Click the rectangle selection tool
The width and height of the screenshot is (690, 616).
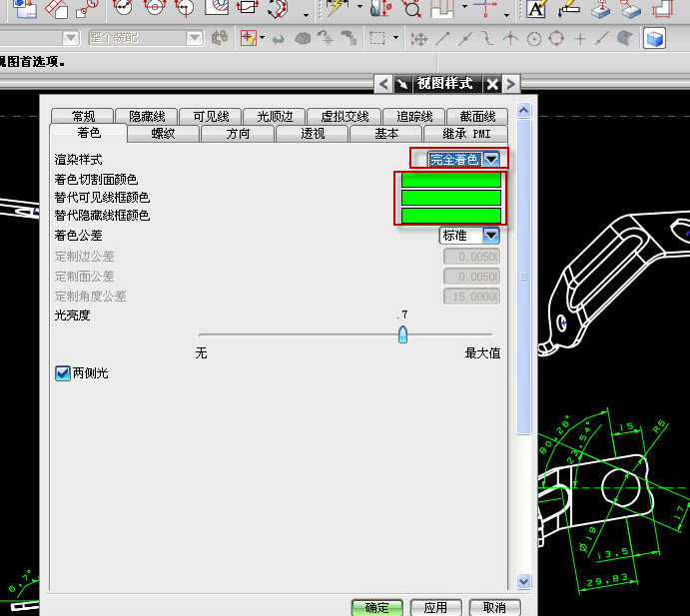point(377,38)
